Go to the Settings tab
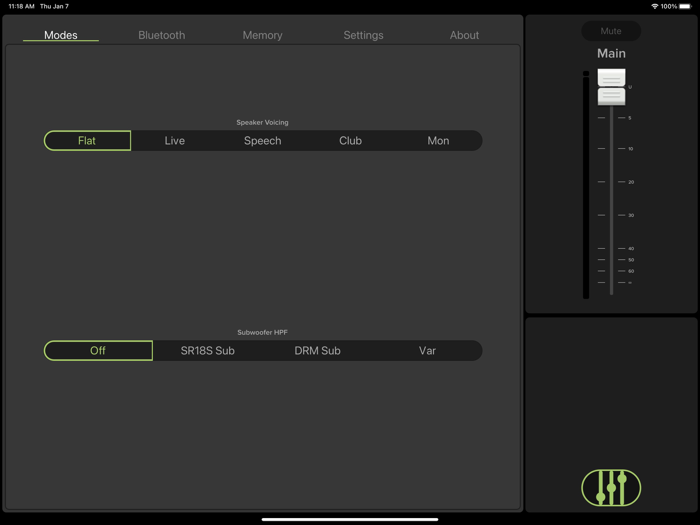 (x=363, y=35)
